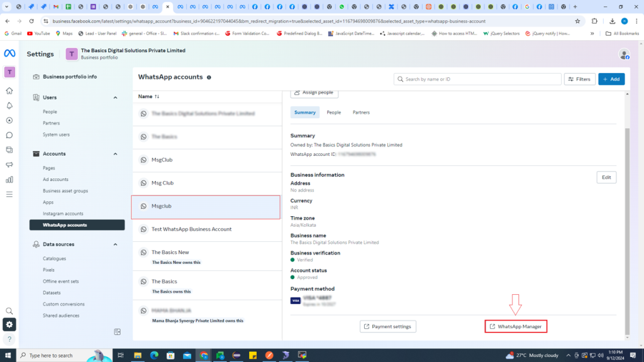Open the Windows Start button
644x362 pixels.
[8, 356]
